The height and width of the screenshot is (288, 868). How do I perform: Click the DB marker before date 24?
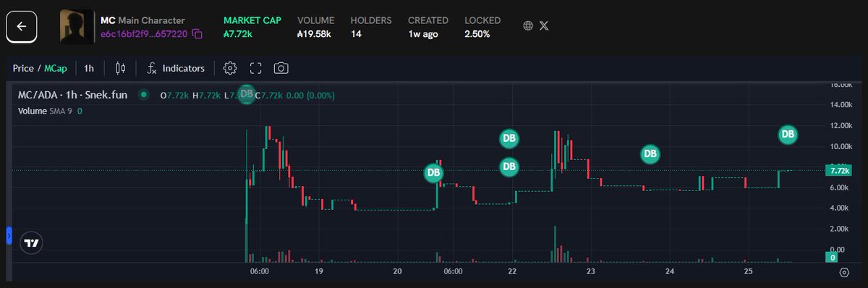coord(650,153)
